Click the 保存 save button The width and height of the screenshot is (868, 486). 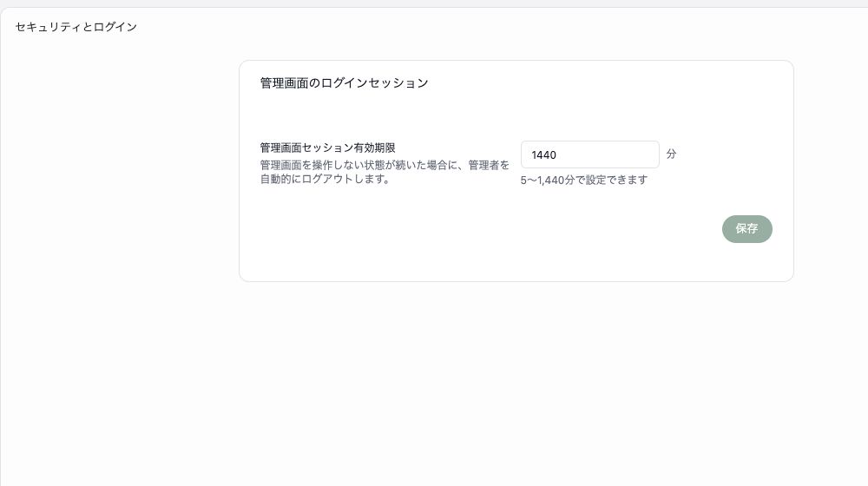click(746, 228)
